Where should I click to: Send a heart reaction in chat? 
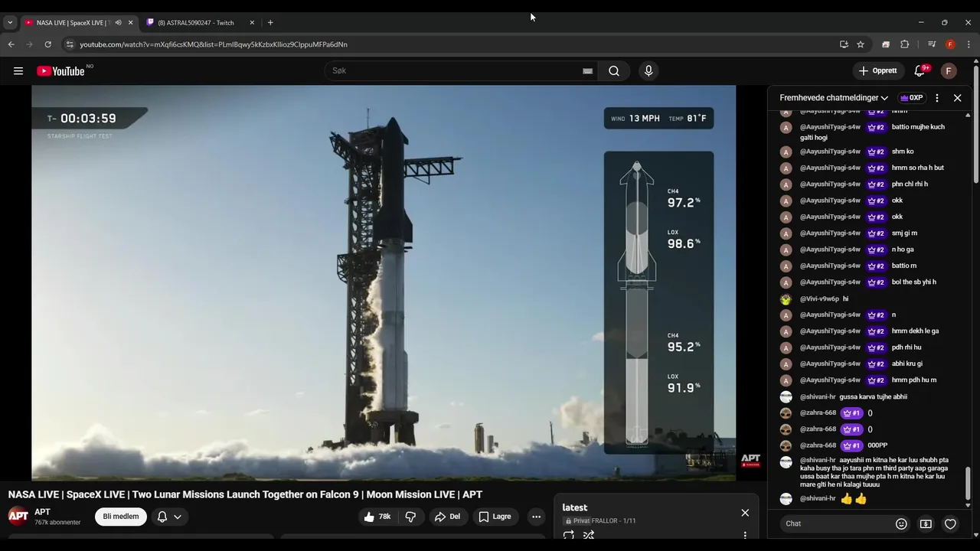pyautogui.click(x=950, y=524)
